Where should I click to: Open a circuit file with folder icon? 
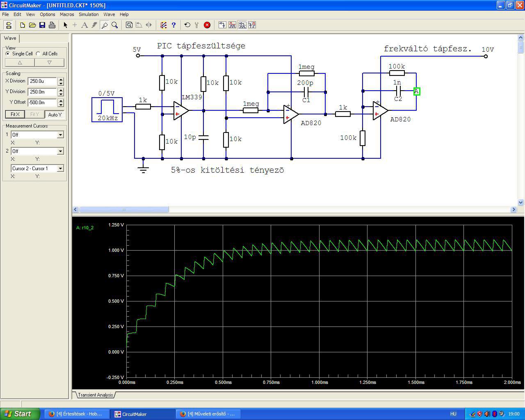click(x=32, y=25)
